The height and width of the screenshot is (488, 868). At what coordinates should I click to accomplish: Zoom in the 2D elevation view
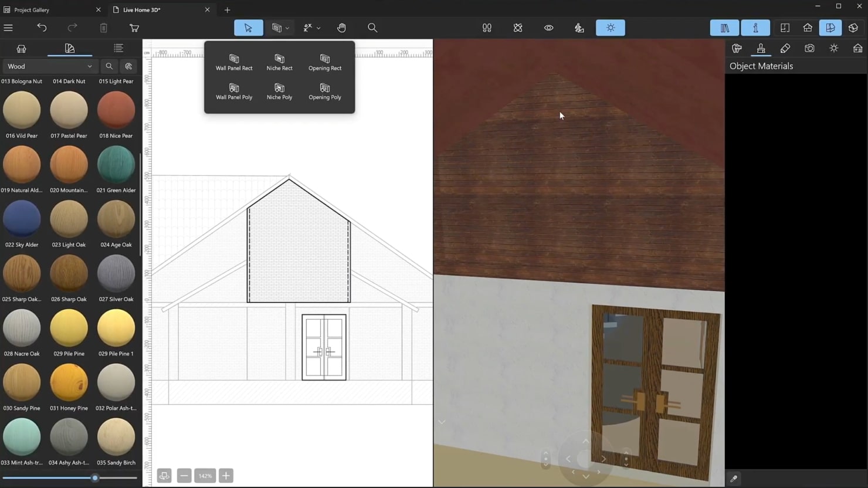[x=226, y=476]
